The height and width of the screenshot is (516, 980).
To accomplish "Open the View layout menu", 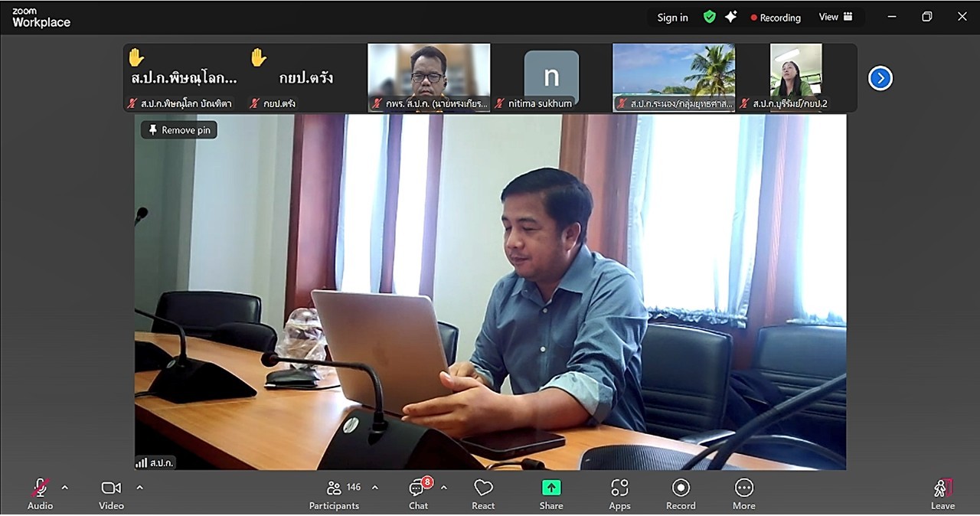I will [836, 17].
